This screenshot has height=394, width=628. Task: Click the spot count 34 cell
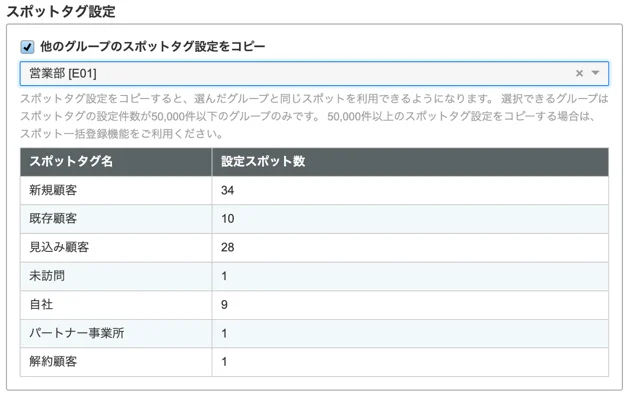pos(410,190)
